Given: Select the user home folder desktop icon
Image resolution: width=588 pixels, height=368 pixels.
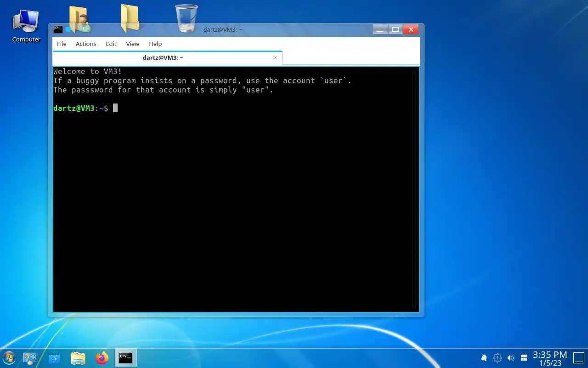Looking at the screenshot, I should [79, 19].
